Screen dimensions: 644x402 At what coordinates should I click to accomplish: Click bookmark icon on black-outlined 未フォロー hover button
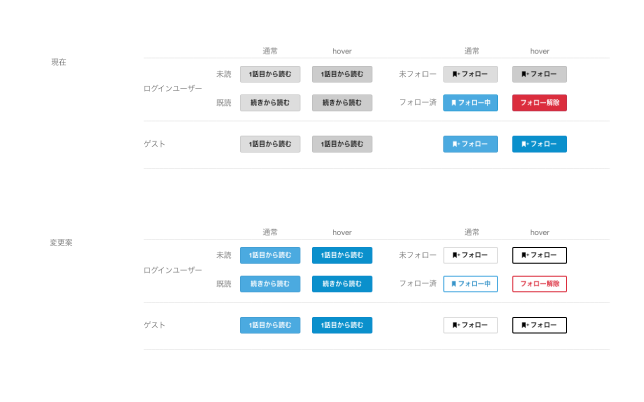click(524, 255)
